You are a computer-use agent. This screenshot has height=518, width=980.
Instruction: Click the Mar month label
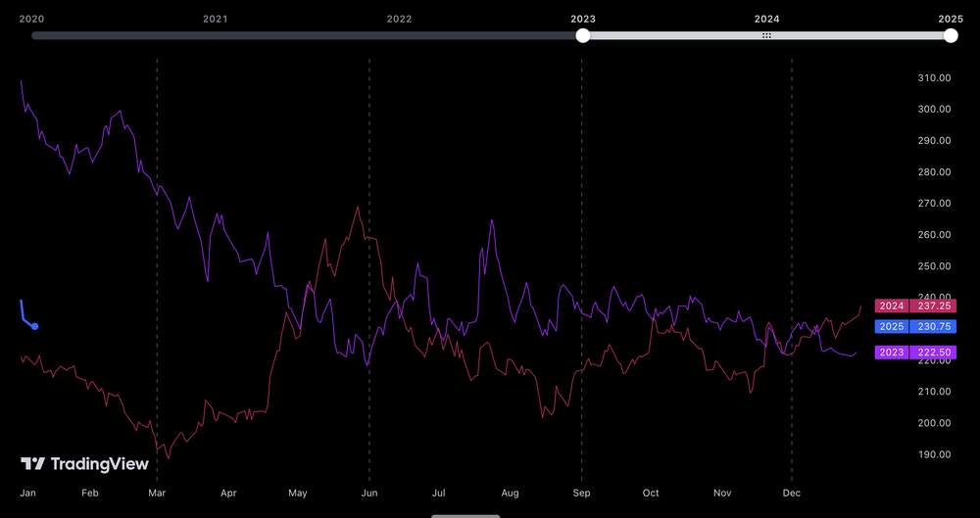pyautogui.click(x=157, y=493)
